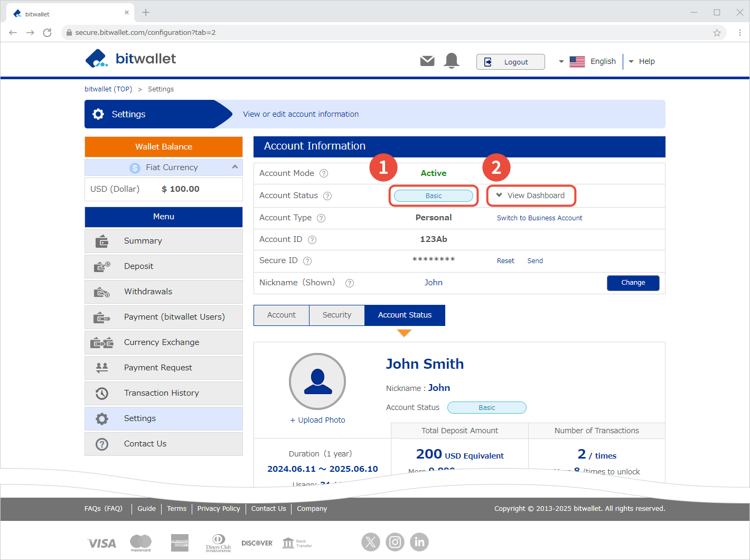Click the question mark next to Secure ID
Image resolution: width=750 pixels, height=560 pixels.
[x=307, y=261]
